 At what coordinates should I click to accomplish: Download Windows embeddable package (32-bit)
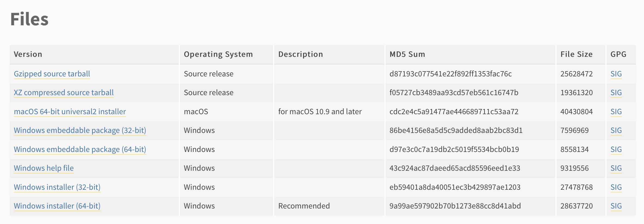(80, 130)
